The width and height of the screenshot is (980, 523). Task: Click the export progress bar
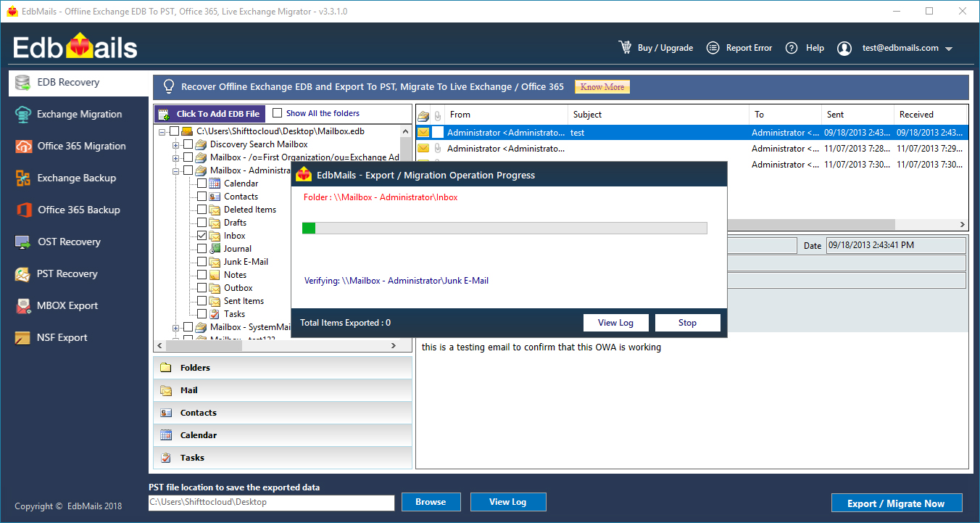[504, 227]
